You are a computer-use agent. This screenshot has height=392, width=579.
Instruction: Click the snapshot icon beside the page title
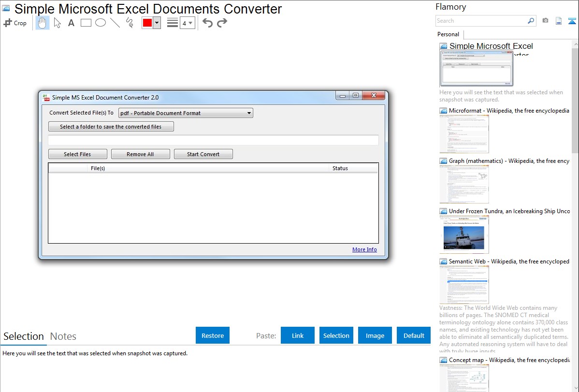[6, 9]
